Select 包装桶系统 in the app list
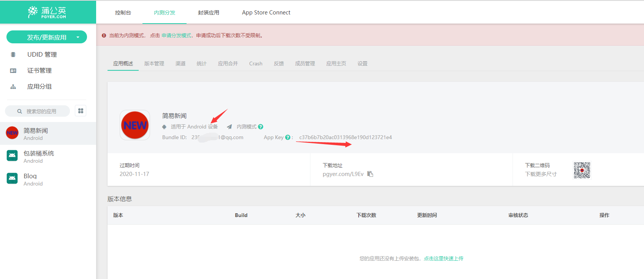 pyautogui.click(x=48, y=156)
